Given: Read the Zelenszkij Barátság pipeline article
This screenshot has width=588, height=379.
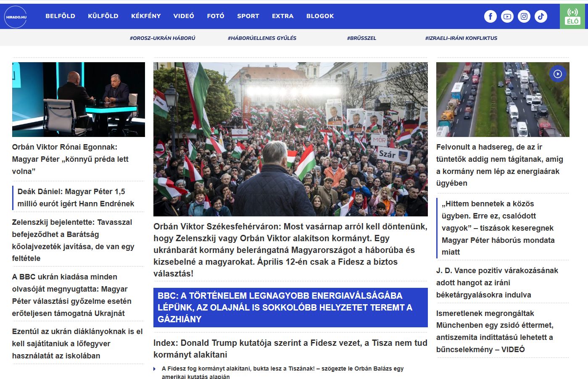Looking at the screenshot, I should tap(72, 240).
